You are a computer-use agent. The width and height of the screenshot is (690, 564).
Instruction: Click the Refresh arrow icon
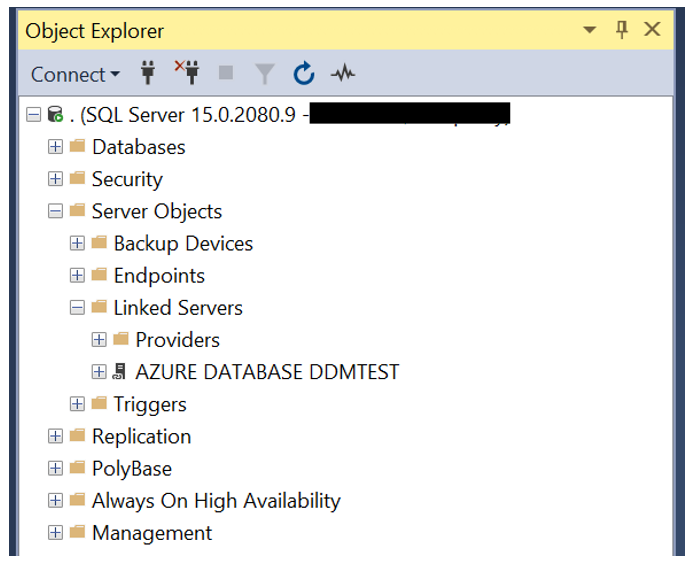(304, 73)
